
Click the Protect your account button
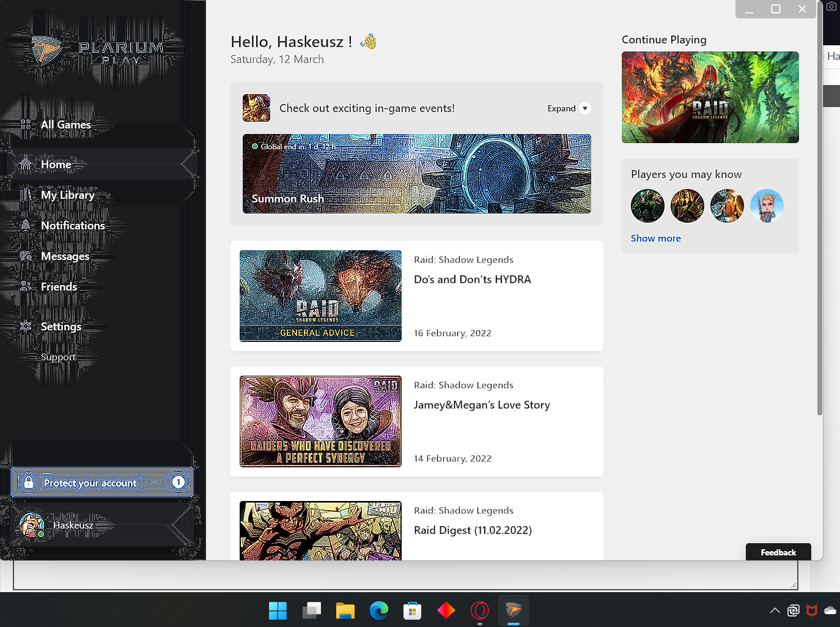102,483
